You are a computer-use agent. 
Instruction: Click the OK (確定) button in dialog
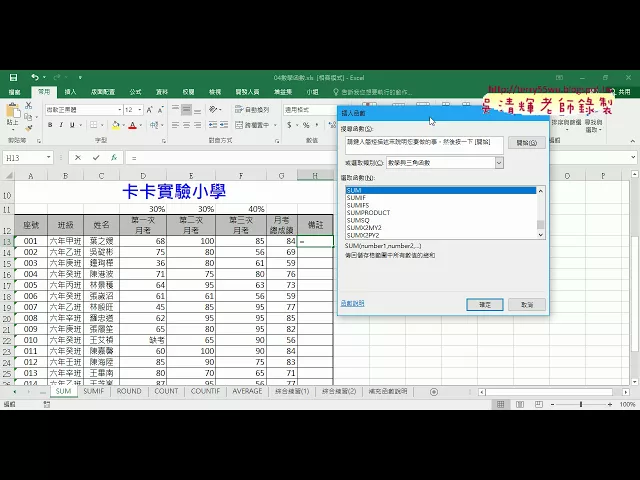(x=485, y=305)
